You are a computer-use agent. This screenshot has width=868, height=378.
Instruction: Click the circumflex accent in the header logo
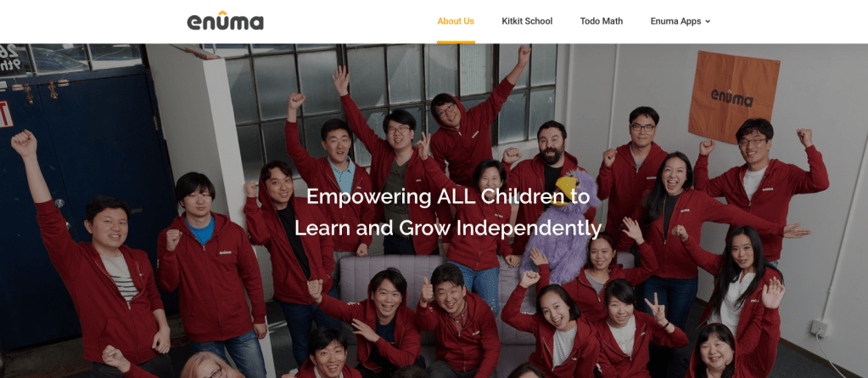coord(222,13)
